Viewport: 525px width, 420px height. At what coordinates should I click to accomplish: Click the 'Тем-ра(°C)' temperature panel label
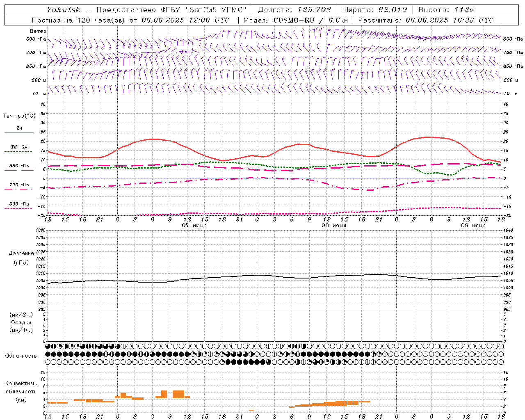coord(19,116)
